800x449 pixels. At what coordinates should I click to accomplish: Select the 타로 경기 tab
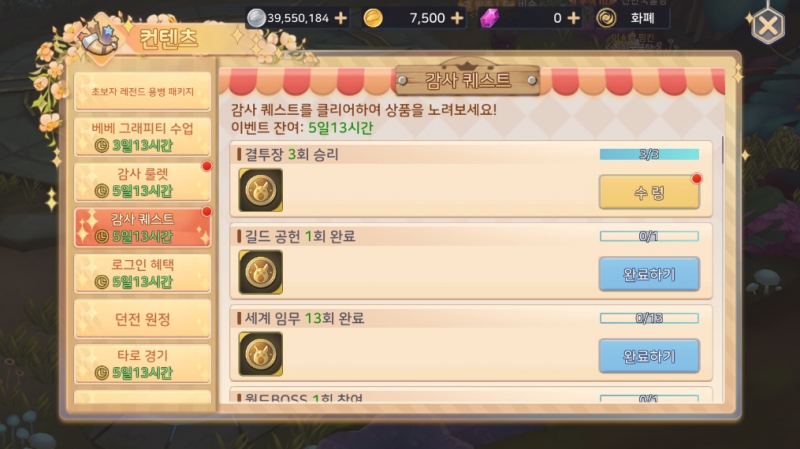click(x=142, y=364)
